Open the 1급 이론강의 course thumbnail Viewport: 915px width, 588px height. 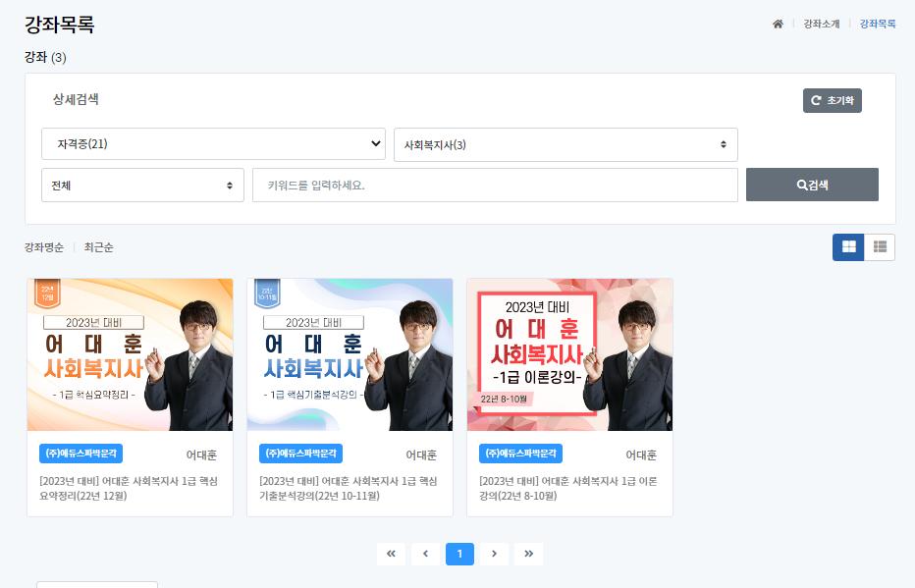click(x=569, y=354)
